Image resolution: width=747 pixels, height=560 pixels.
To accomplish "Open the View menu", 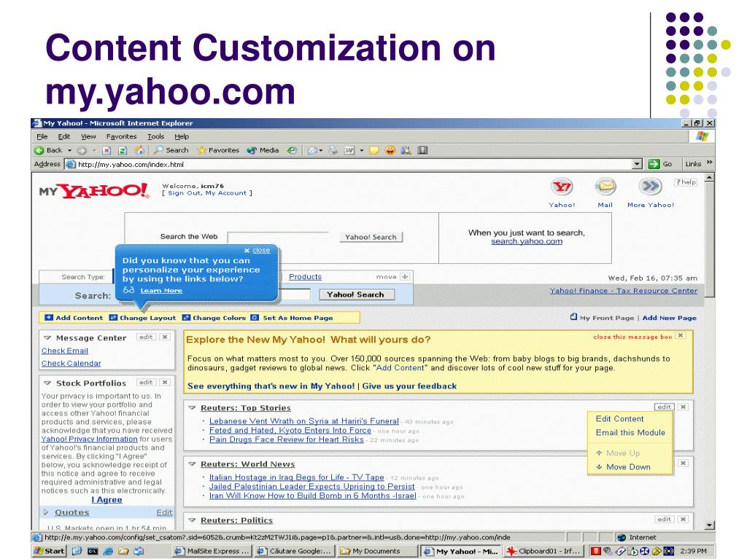I will click(x=88, y=136).
